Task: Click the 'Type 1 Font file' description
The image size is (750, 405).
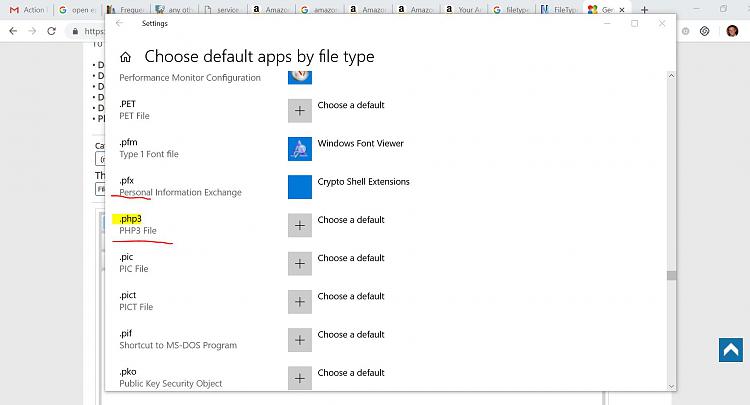Action: click(x=149, y=154)
